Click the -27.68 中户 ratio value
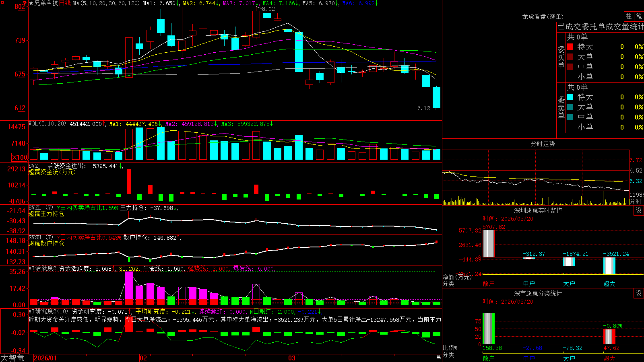Image resolution: width=644 pixels, height=362 pixels. tap(533, 348)
